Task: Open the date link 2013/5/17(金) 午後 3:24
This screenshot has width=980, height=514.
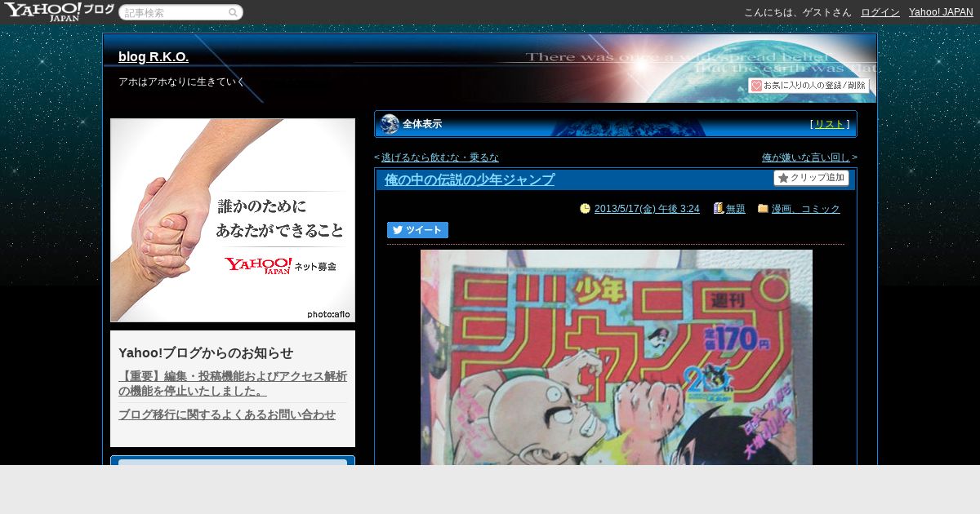Action: click(x=647, y=209)
